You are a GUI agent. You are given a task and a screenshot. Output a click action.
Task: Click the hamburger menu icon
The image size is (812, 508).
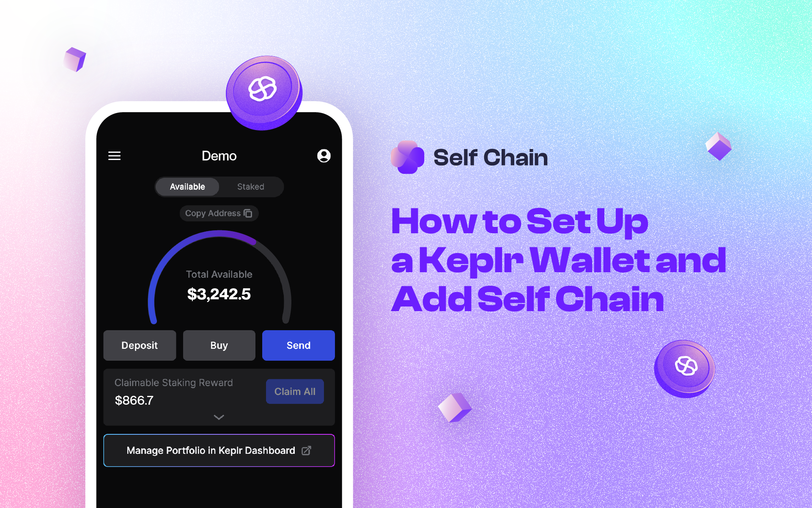click(x=115, y=156)
